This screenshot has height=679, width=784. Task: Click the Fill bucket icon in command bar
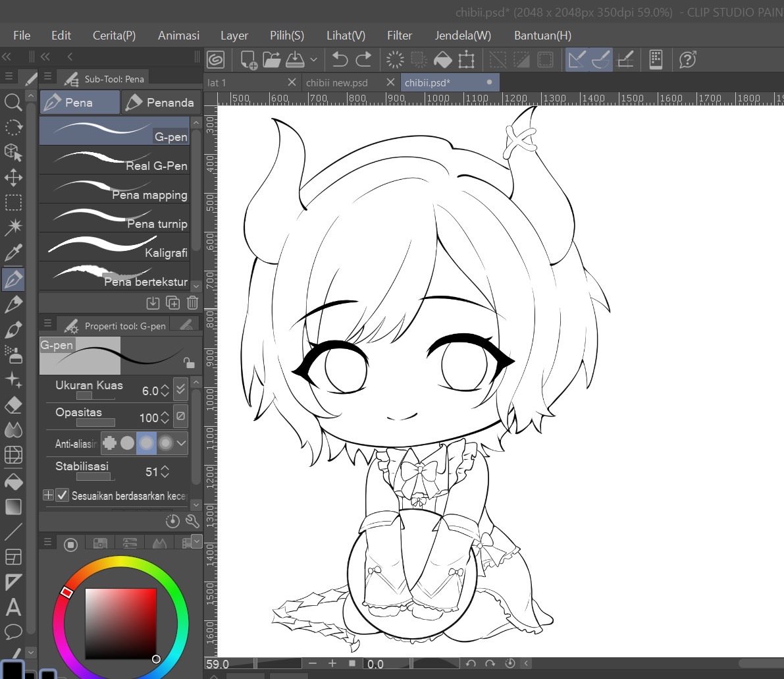coord(442,59)
